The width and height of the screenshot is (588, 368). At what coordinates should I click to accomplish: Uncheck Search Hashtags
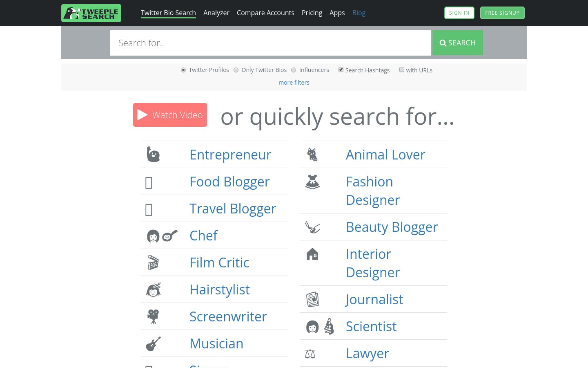click(x=341, y=70)
